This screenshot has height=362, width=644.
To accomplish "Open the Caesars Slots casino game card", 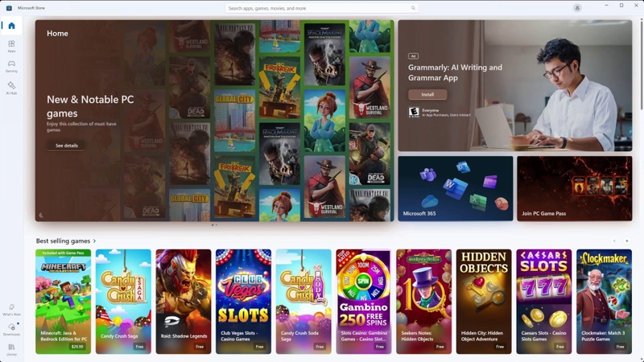I will click(544, 302).
